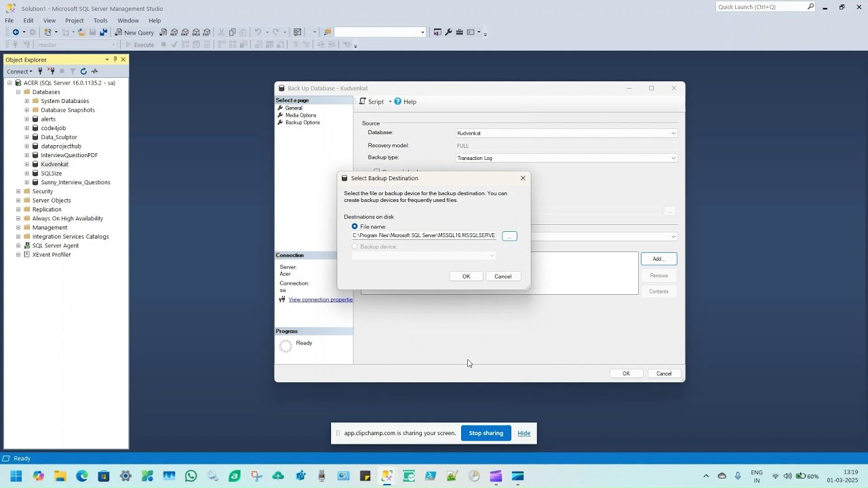This screenshot has height=488, width=868.
Task: Expand the SQL Server Agent node
Action: coord(18,245)
